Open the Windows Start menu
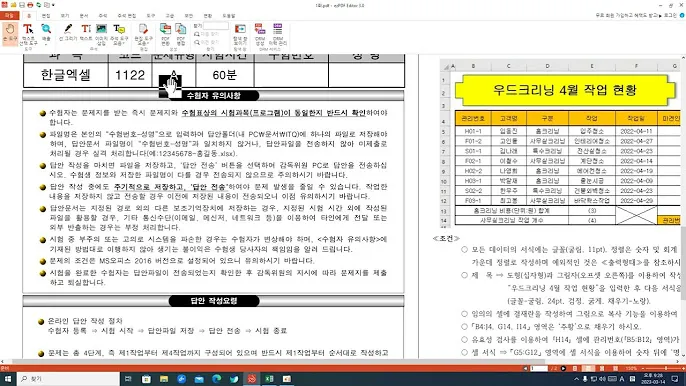Viewport: 686px width, 386px height. click(8, 379)
